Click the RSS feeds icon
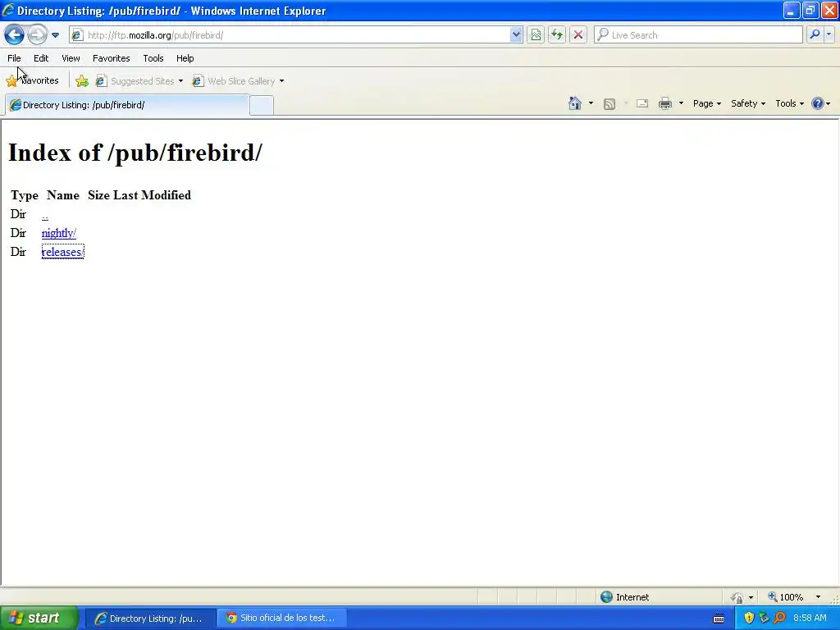The width and height of the screenshot is (840, 630). click(x=609, y=104)
